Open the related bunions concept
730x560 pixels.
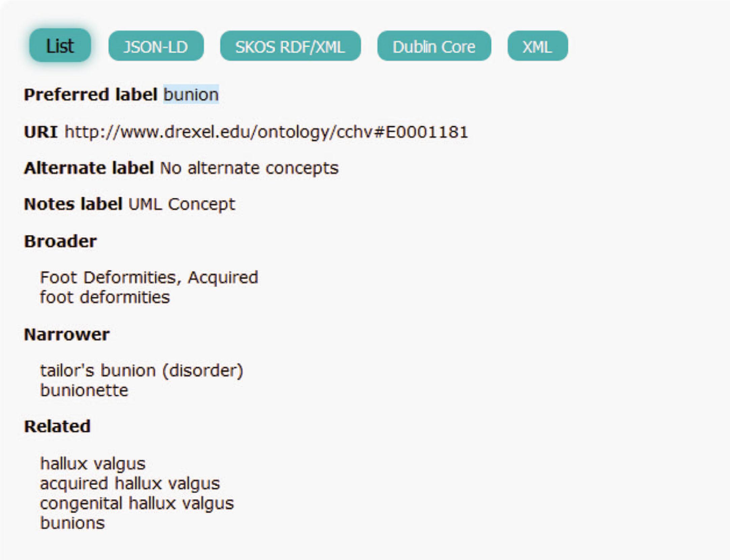[x=72, y=523]
